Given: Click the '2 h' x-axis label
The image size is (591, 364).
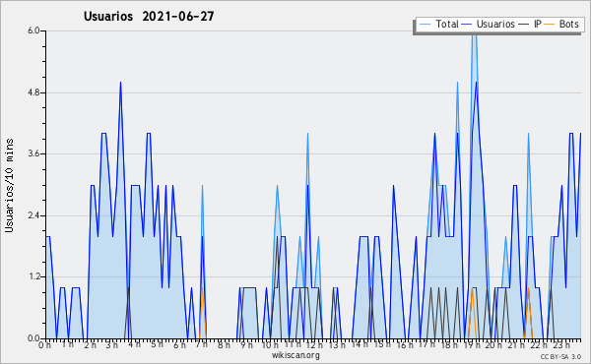Looking at the screenshot, I should click(90, 345).
